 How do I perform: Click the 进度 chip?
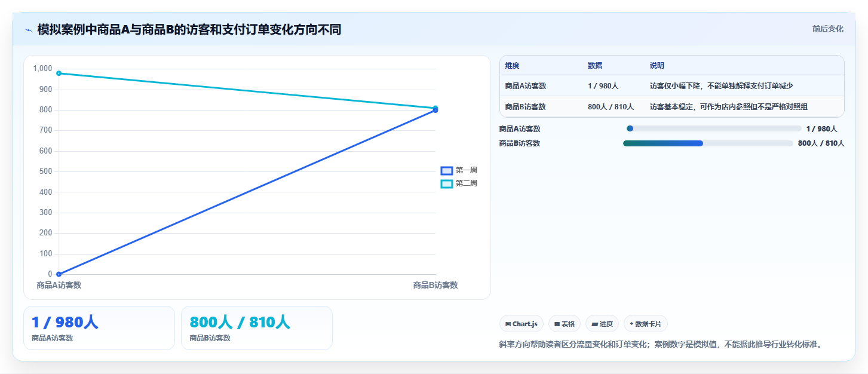coord(602,324)
